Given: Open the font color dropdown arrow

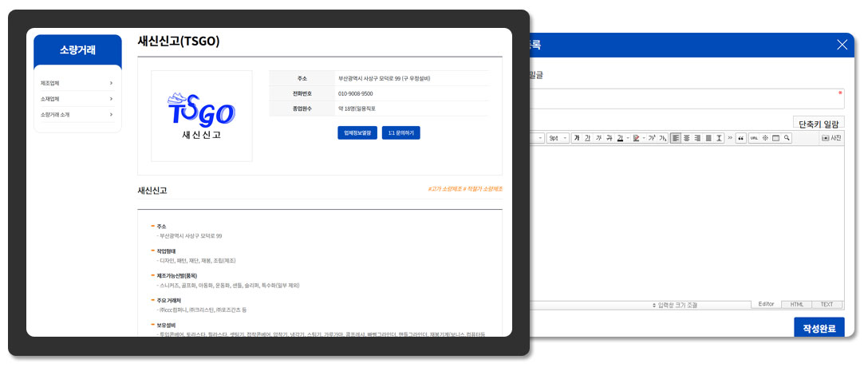Looking at the screenshot, I should coord(628,138).
